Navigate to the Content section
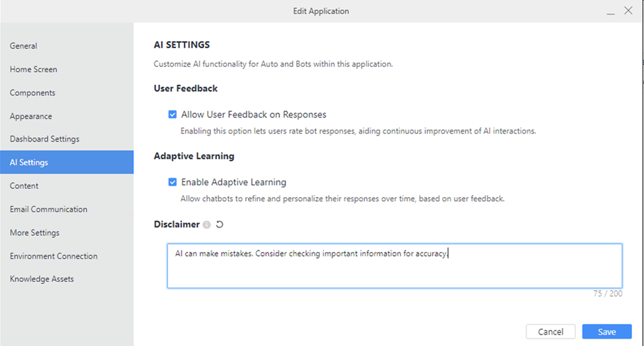Screen dimensions: 644x346 (x=24, y=186)
